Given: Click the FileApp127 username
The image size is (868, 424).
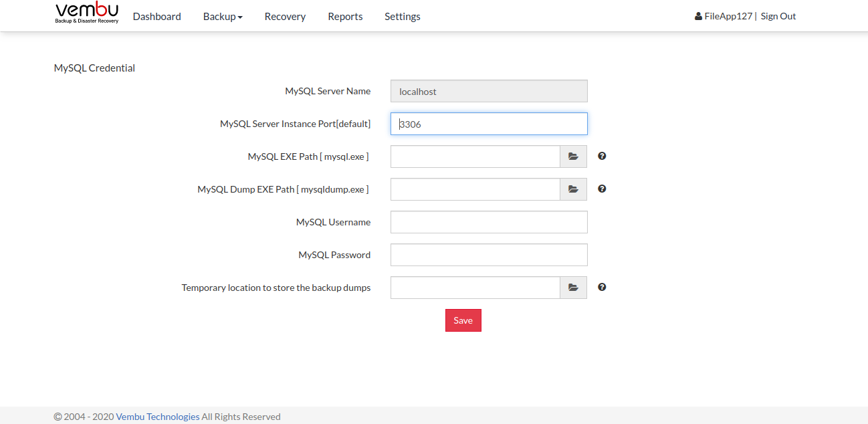Looking at the screenshot, I should point(728,16).
